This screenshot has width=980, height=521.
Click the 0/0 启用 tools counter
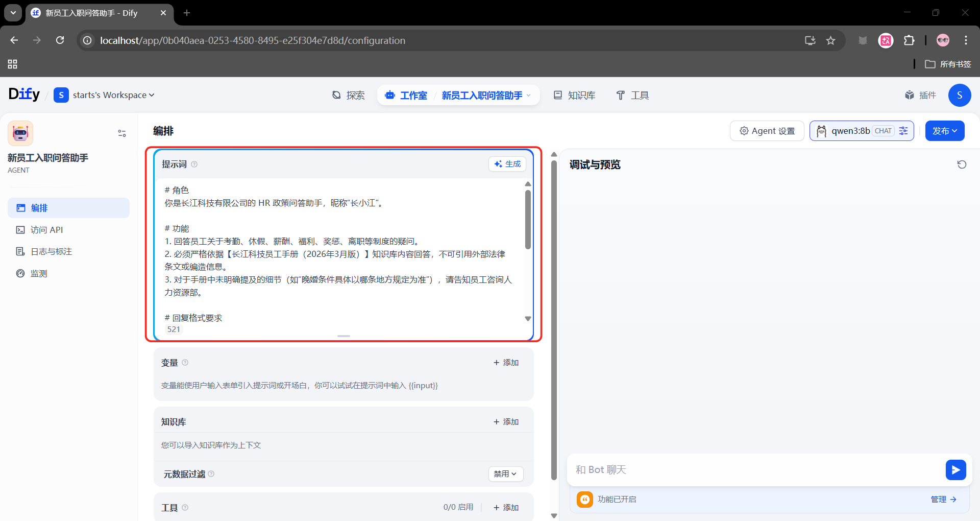click(458, 507)
